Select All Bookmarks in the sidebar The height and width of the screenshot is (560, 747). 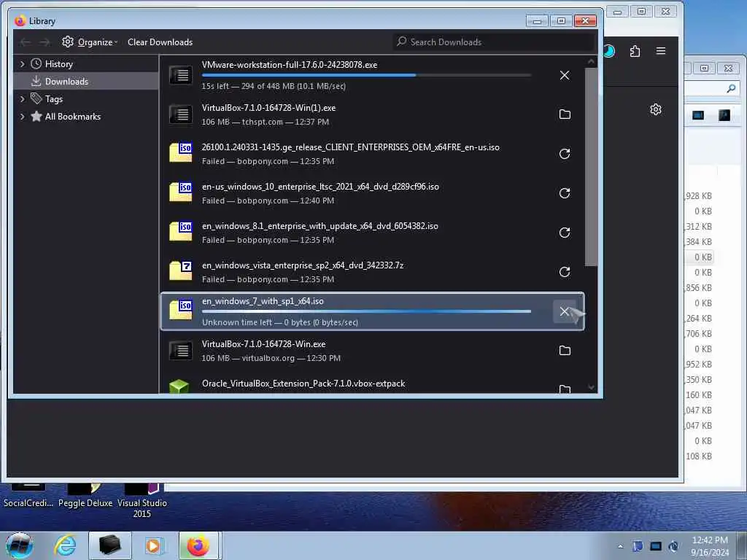[x=86, y=117]
